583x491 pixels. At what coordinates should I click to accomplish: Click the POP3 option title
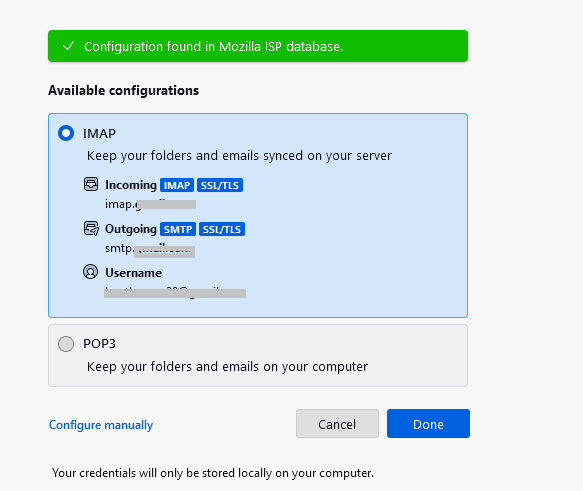click(99, 344)
